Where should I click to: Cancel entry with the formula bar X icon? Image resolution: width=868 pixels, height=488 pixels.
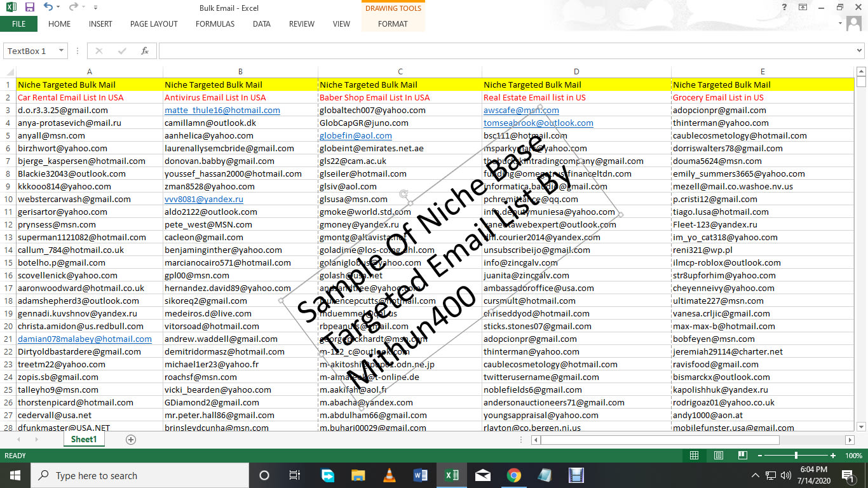point(98,50)
